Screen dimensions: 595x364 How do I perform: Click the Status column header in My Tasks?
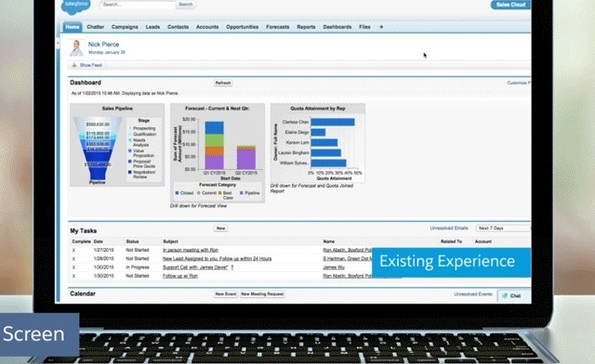pos(132,241)
